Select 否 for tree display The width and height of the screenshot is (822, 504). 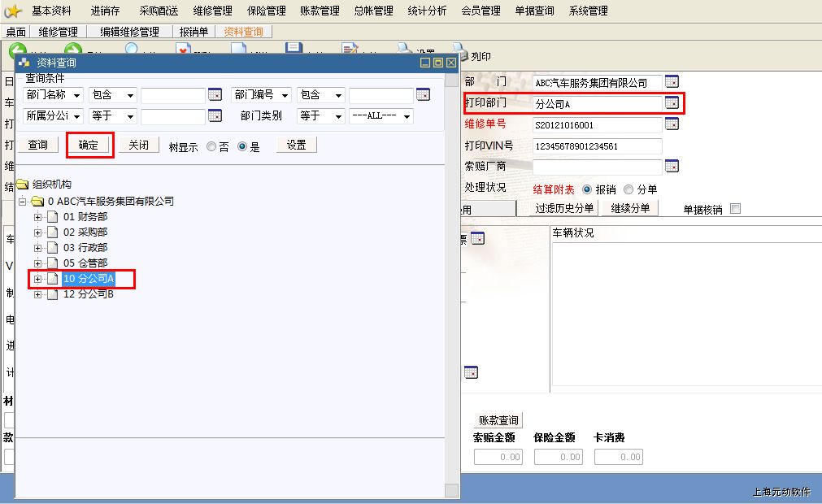[x=211, y=147]
